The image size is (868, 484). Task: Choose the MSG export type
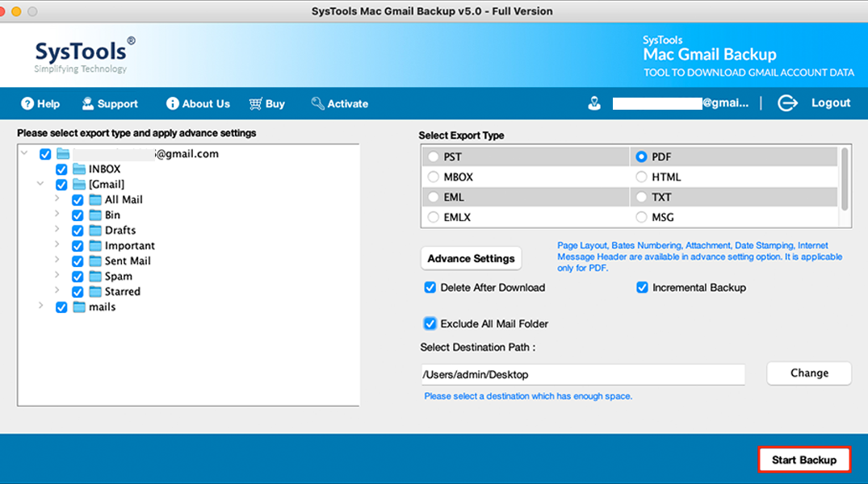click(641, 217)
